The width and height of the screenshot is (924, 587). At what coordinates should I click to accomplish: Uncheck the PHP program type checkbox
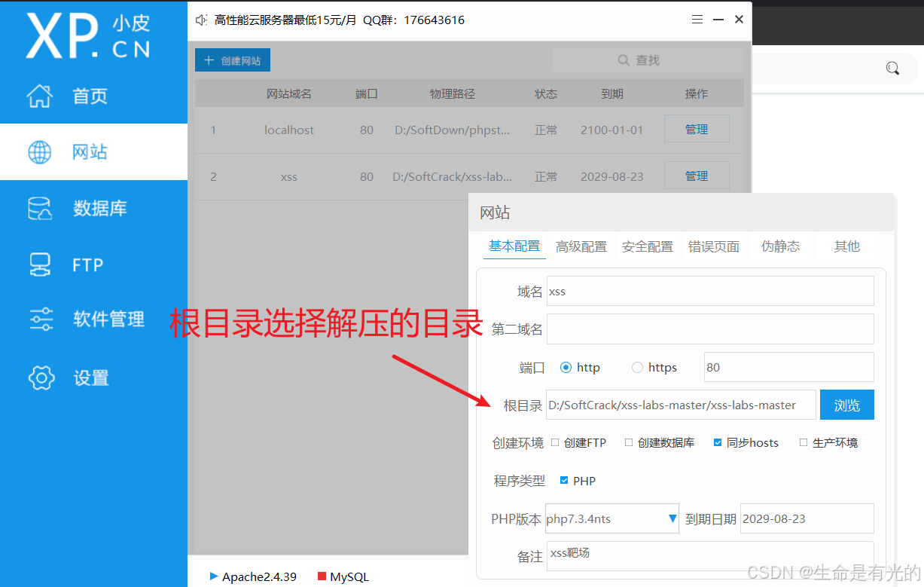click(564, 480)
